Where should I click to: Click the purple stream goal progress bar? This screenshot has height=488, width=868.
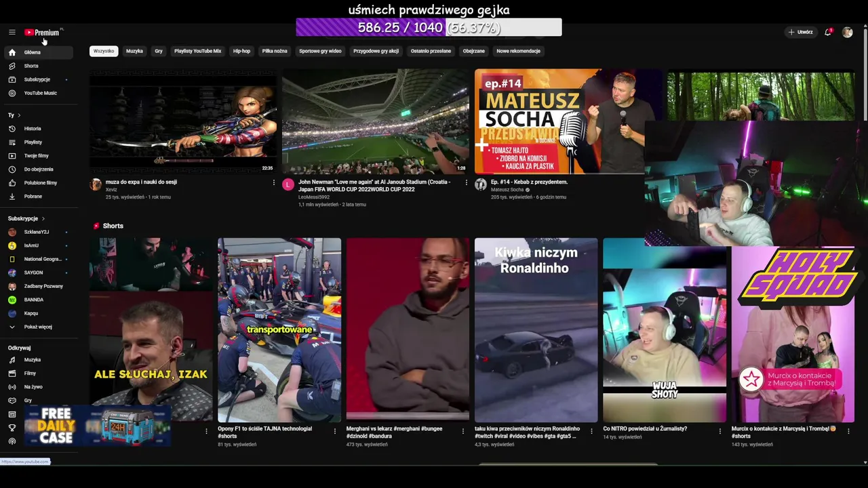[x=429, y=27]
